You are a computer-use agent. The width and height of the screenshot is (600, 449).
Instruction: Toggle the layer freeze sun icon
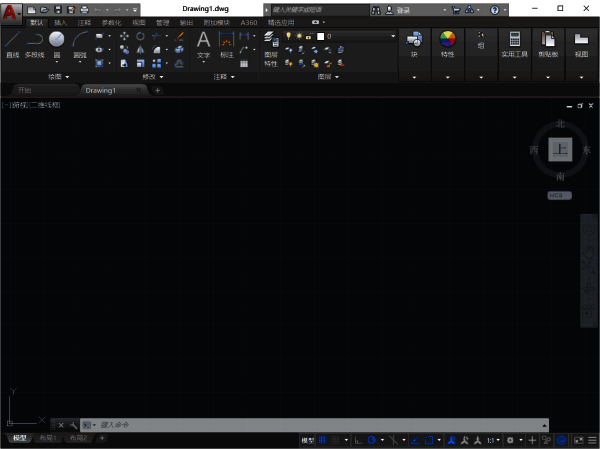299,36
